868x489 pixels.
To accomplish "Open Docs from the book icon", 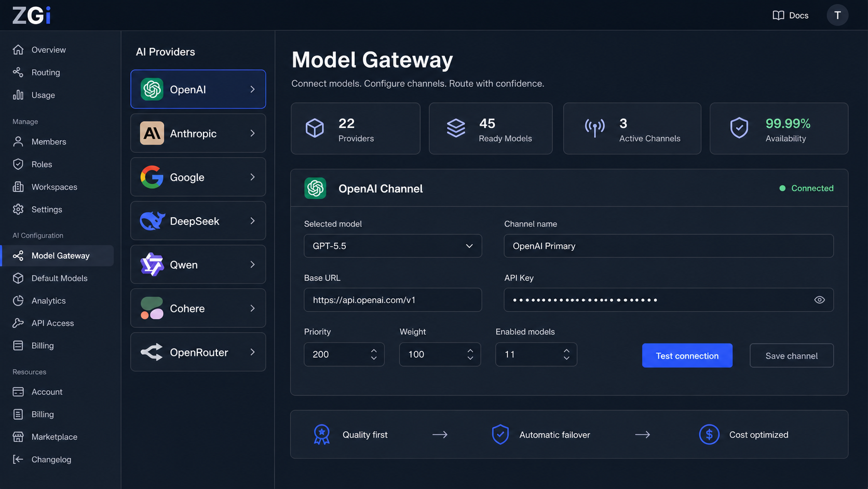I will pos(778,16).
